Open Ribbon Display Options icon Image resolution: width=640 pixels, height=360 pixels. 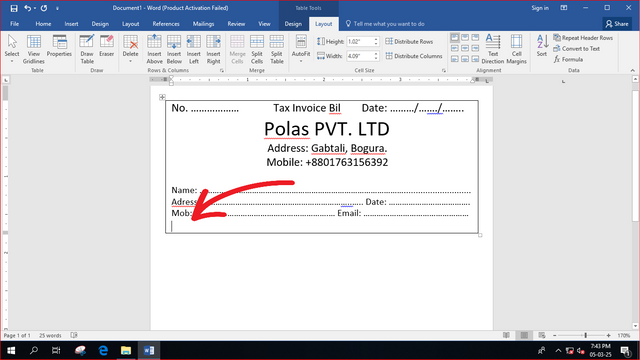pyautogui.click(x=564, y=8)
